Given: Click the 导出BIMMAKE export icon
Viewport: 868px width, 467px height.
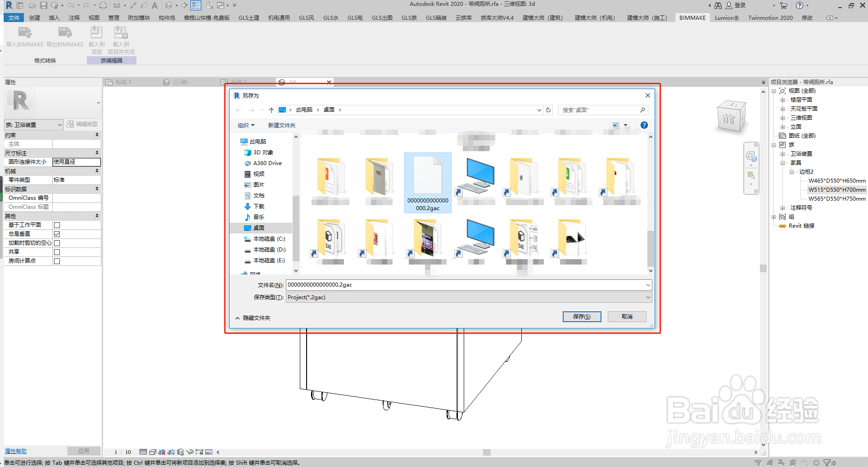Looking at the screenshot, I should tap(65, 32).
